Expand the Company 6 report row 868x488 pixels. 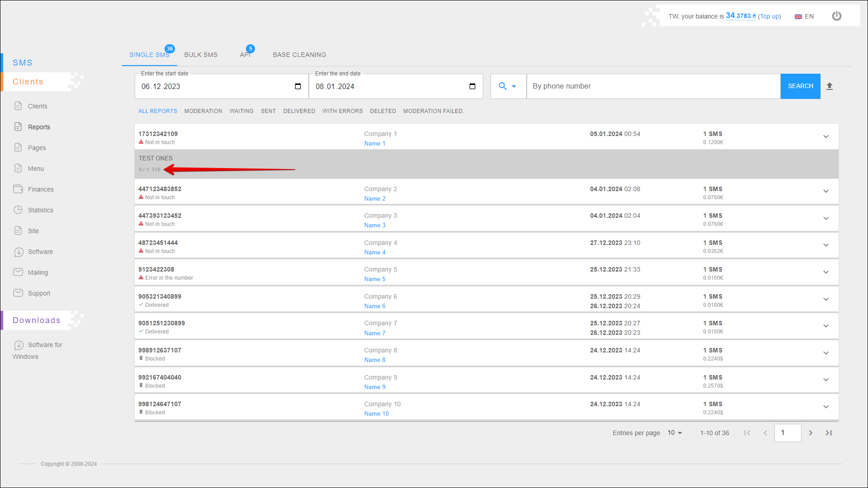click(826, 300)
